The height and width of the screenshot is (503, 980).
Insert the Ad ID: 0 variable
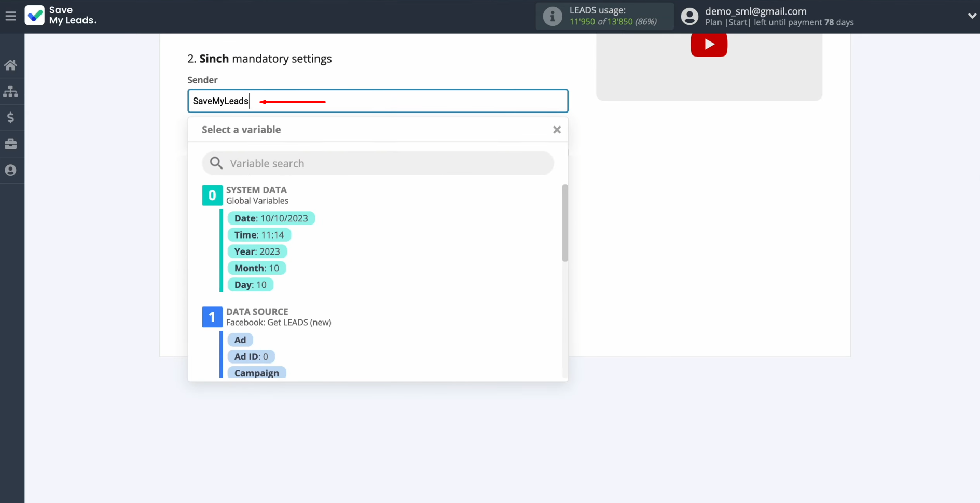[251, 357]
